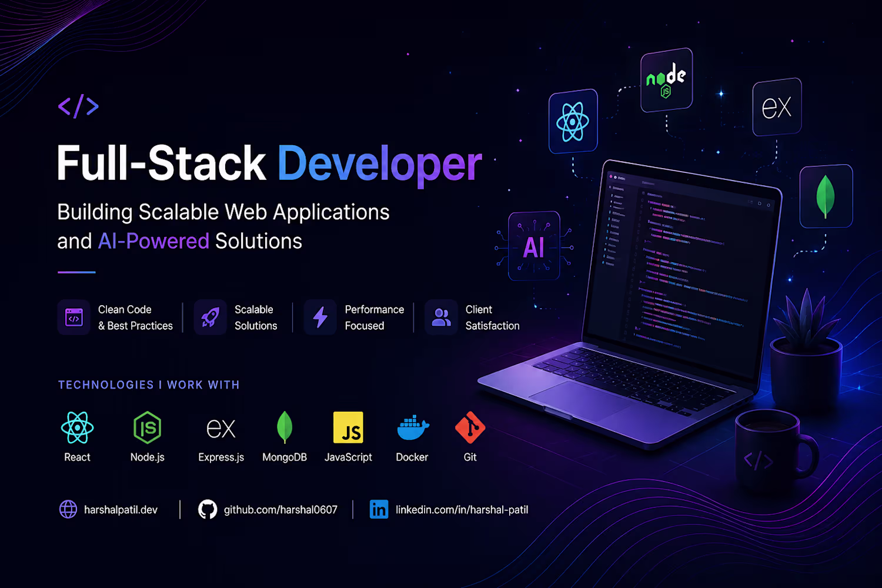Open the linkedin.com/in/harshal-patil link

click(462, 510)
